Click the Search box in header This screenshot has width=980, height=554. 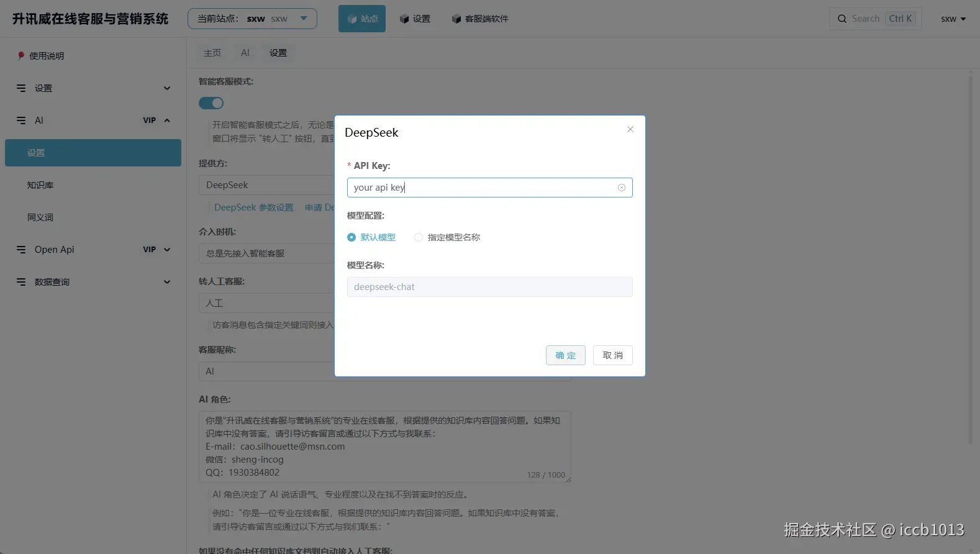(x=875, y=19)
